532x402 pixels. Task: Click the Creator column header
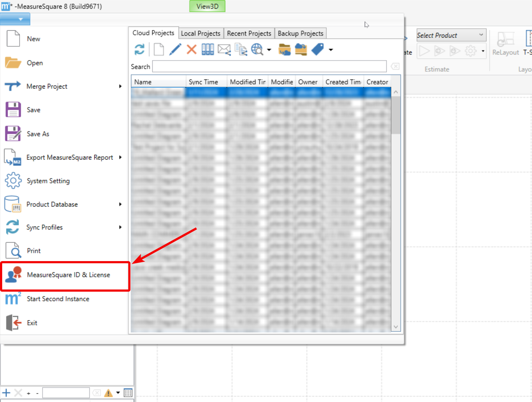[x=378, y=82]
